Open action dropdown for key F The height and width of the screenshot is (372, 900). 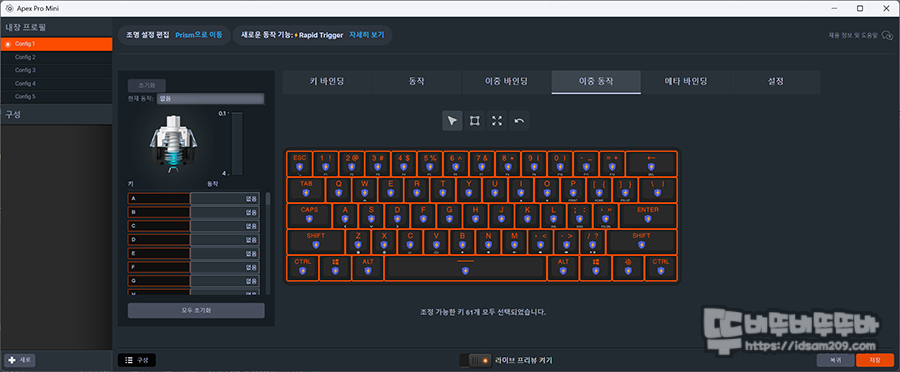(225, 268)
